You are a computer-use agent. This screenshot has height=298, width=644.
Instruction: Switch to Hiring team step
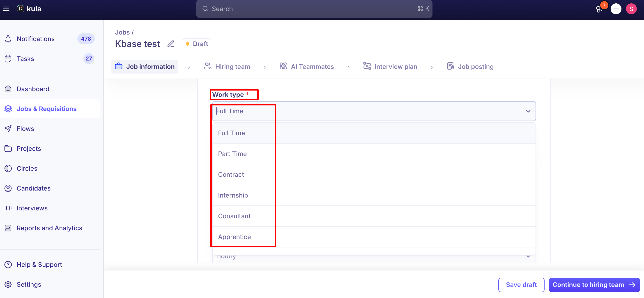tap(227, 67)
